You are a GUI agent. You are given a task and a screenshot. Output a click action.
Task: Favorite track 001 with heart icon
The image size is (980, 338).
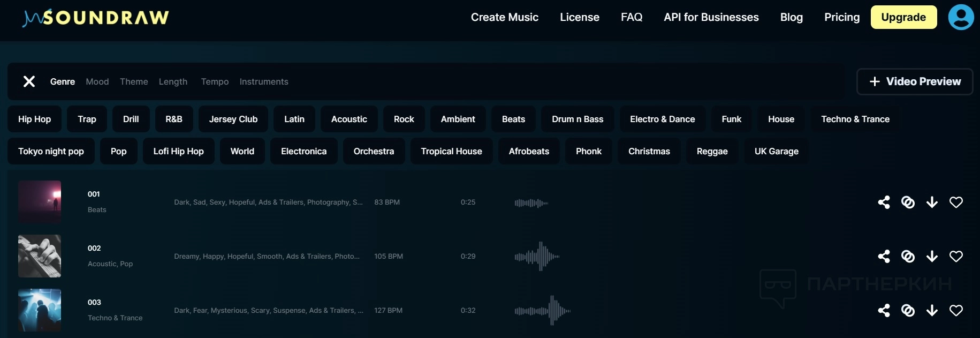point(956,202)
